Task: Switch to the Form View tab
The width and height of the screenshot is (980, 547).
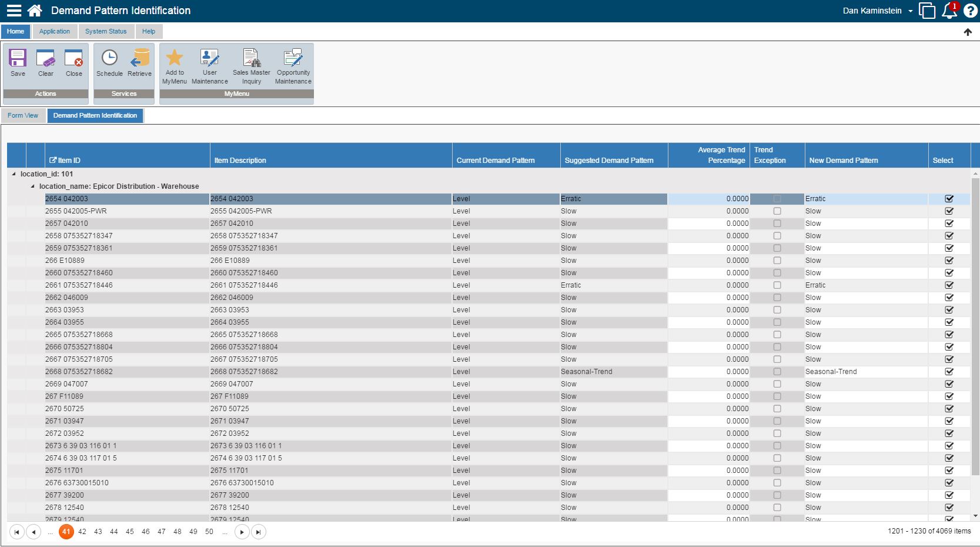Action: point(23,116)
